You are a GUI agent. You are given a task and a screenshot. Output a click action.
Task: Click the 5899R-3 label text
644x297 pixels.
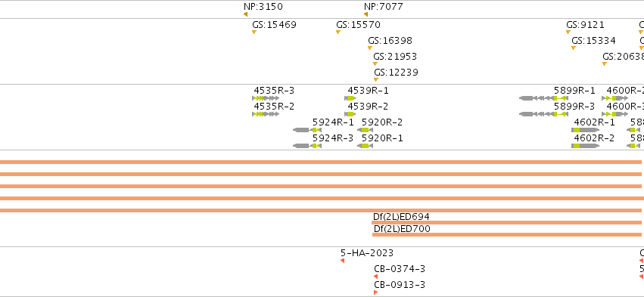[x=574, y=107]
